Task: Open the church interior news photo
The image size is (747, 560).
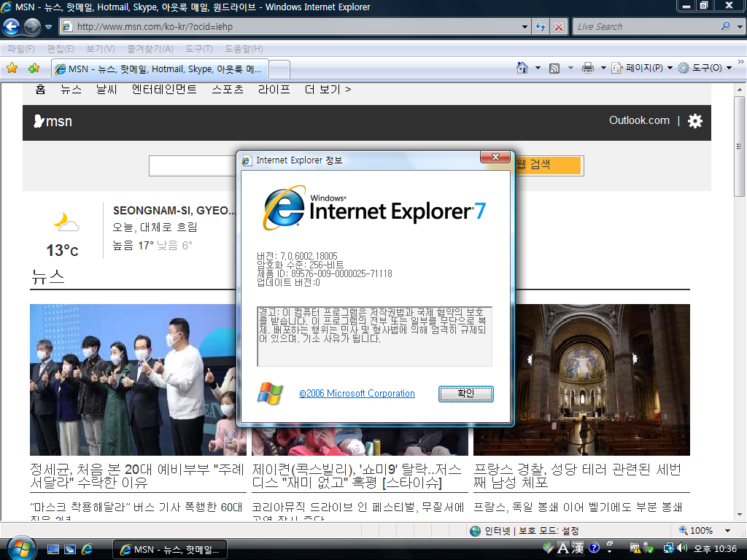Action: (581, 379)
